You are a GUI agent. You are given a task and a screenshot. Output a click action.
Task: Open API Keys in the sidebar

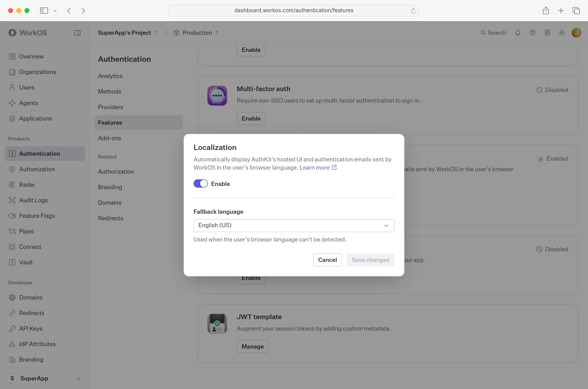pyautogui.click(x=45, y=329)
